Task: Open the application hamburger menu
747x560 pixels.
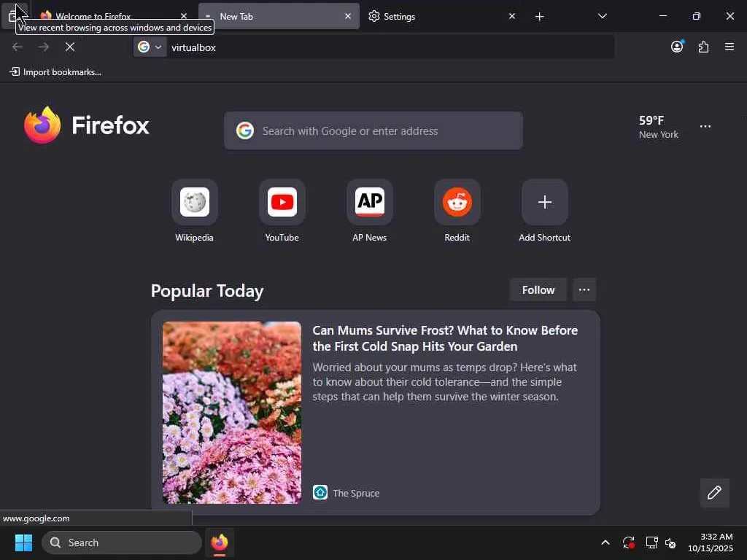Action: pos(729,47)
